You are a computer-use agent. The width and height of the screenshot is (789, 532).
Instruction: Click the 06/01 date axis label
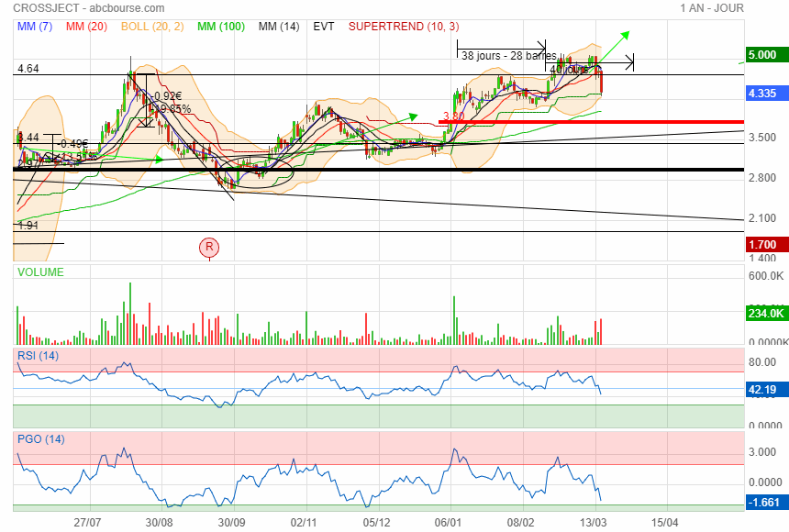point(449,523)
